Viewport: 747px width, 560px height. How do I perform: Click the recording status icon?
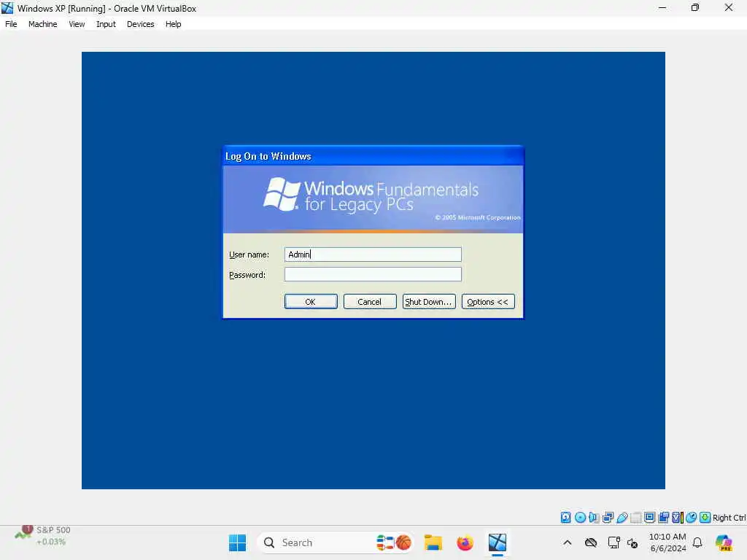pyautogui.click(x=663, y=517)
